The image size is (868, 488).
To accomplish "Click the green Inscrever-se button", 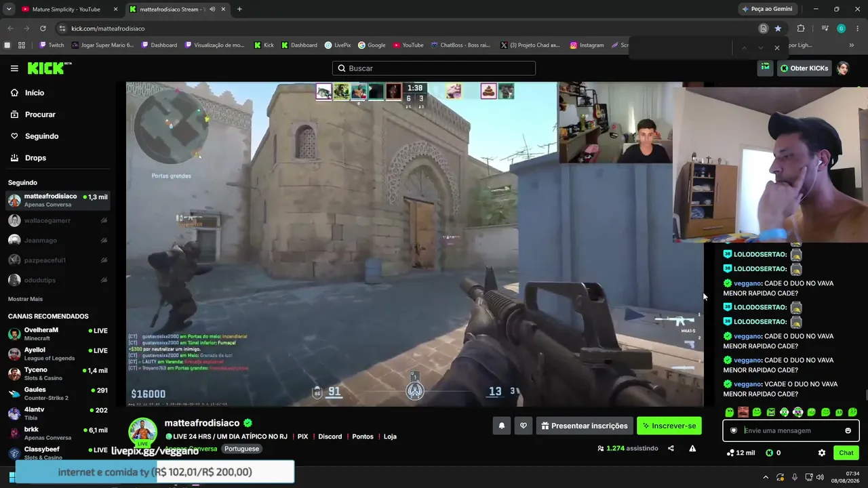I will click(669, 426).
